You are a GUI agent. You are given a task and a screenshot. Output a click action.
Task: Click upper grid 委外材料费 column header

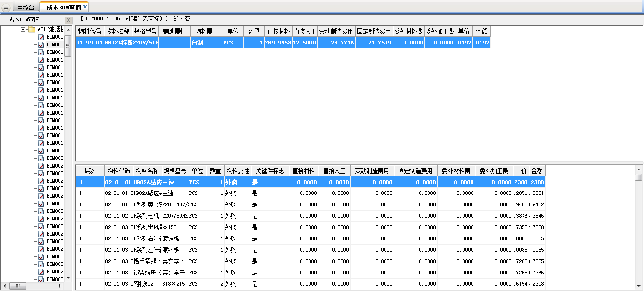(x=409, y=31)
